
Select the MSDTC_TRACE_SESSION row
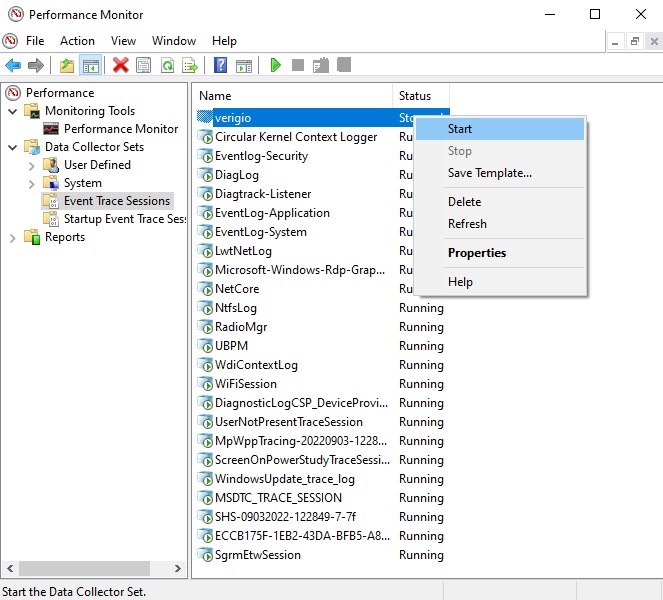(323, 498)
